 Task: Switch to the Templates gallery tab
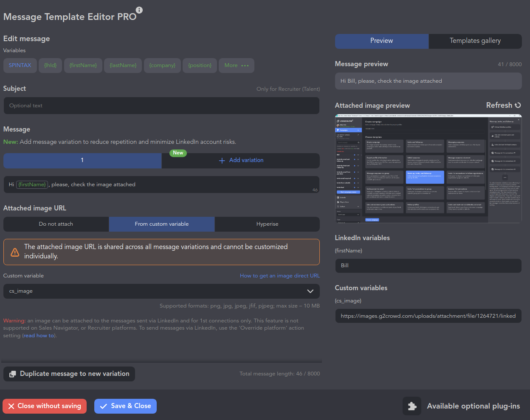(475, 41)
